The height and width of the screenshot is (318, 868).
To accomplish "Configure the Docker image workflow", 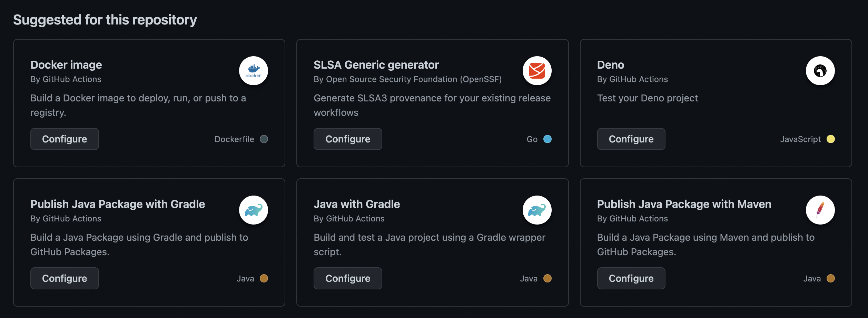I will coord(65,139).
